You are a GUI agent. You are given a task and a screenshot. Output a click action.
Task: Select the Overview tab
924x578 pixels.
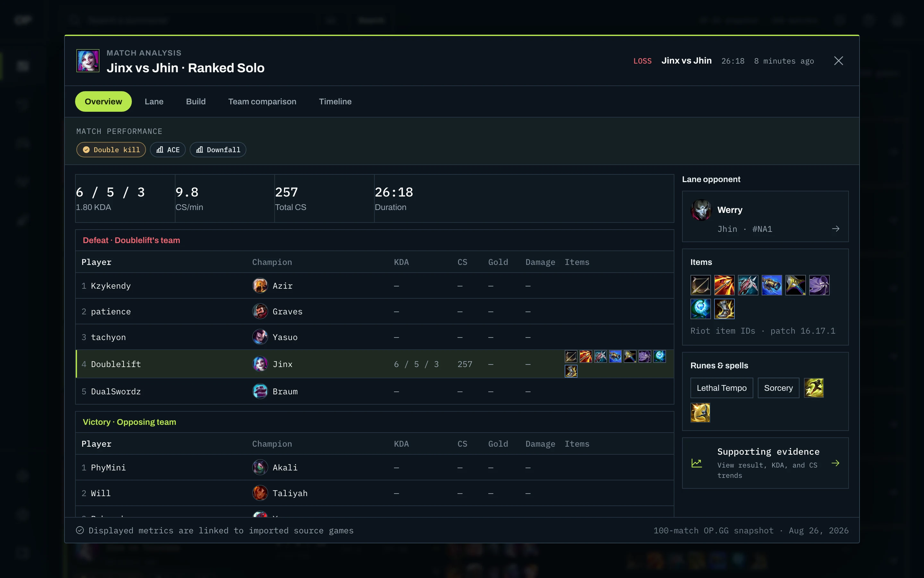pyautogui.click(x=103, y=101)
